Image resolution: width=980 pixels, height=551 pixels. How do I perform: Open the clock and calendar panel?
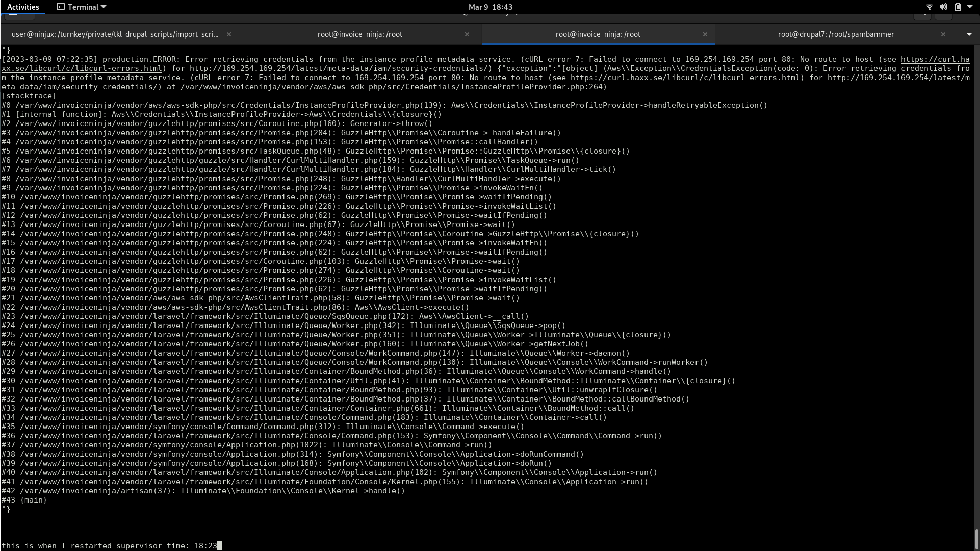(x=490, y=7)
